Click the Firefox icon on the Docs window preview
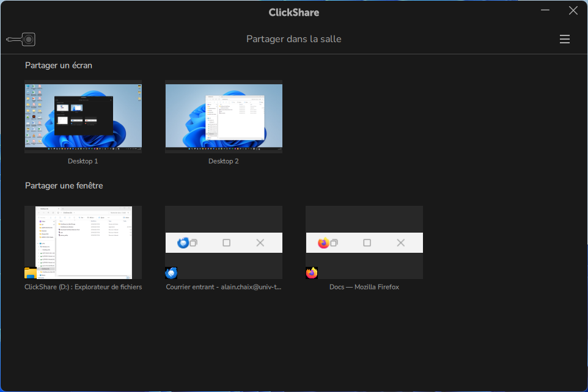 tap(323, 242)
